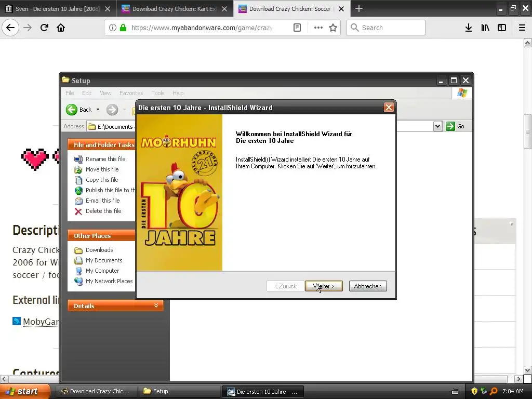
Task: Open Tools menu in Setup window
Action: pyautogui.click(x=158, y=93)
